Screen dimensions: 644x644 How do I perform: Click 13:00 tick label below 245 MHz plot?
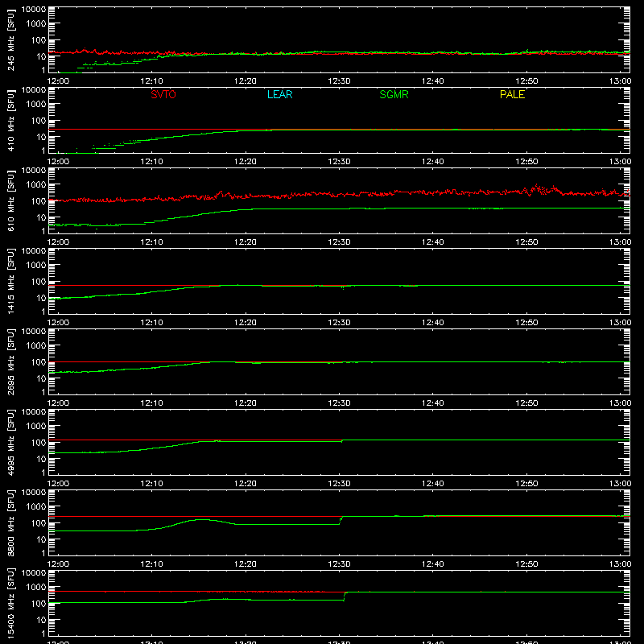pos(620,81)
